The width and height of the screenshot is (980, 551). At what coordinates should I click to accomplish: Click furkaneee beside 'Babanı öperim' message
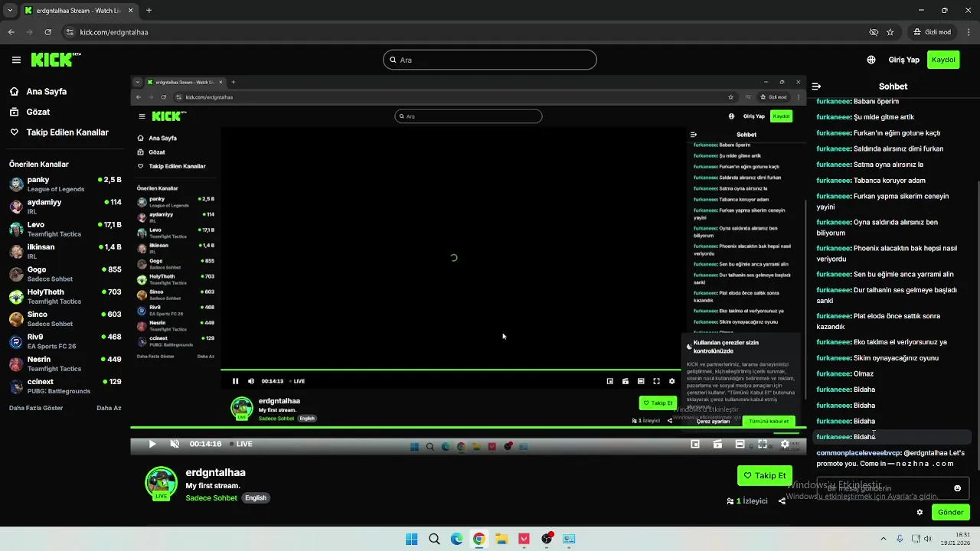click(834, 102)
